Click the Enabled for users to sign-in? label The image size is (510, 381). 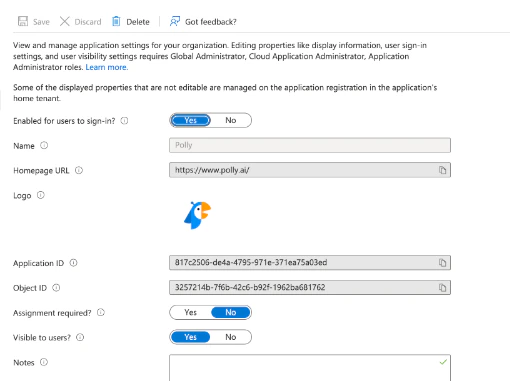coord(64,121)
